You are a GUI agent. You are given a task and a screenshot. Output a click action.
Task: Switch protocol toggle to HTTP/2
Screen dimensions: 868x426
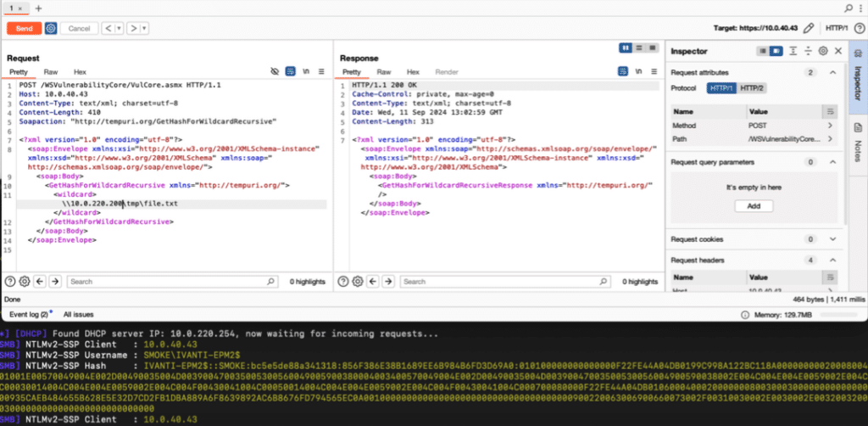752,88
